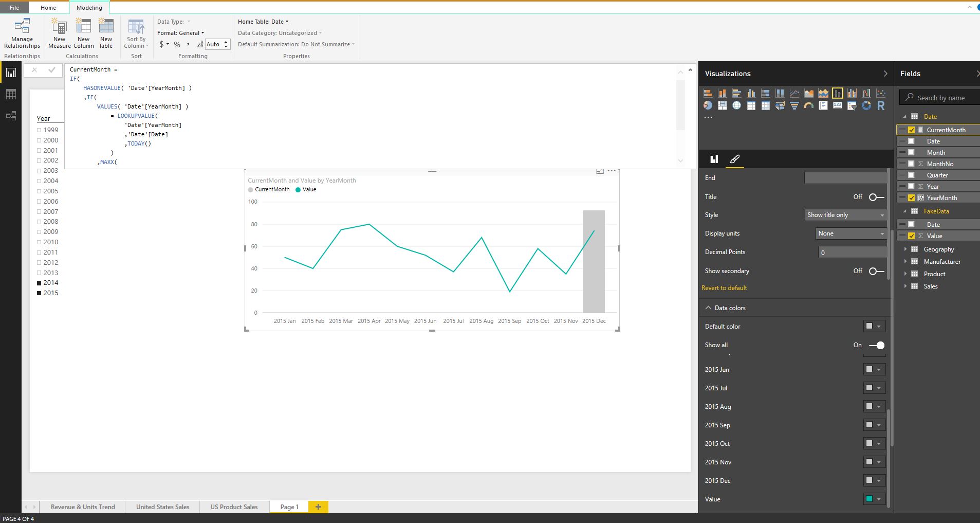Add a new report page
This screenshot has height=523, width=980.
[318, 507]
